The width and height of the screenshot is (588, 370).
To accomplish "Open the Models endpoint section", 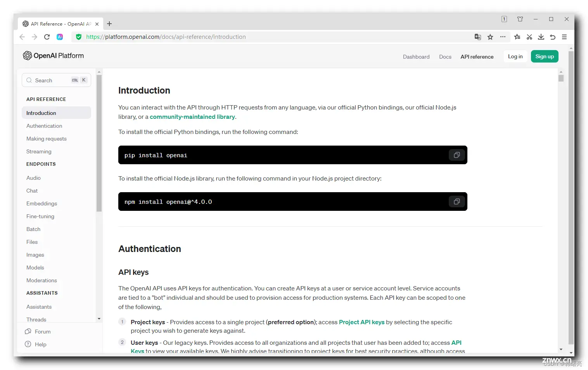I will pos(35,268).
